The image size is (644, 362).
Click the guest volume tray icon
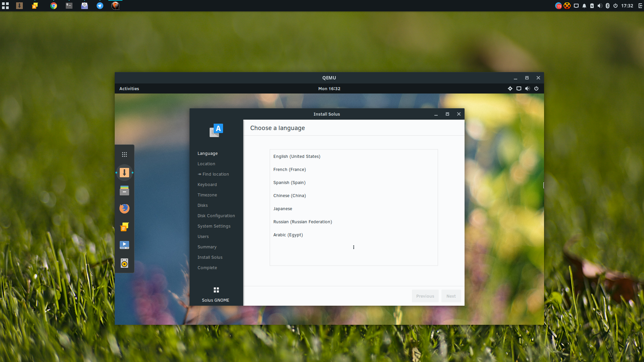coord(528,88)
